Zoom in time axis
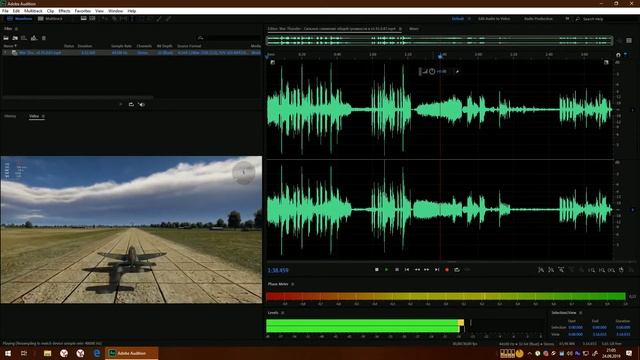This screenshot has width=640, height=360. (561, 270)
